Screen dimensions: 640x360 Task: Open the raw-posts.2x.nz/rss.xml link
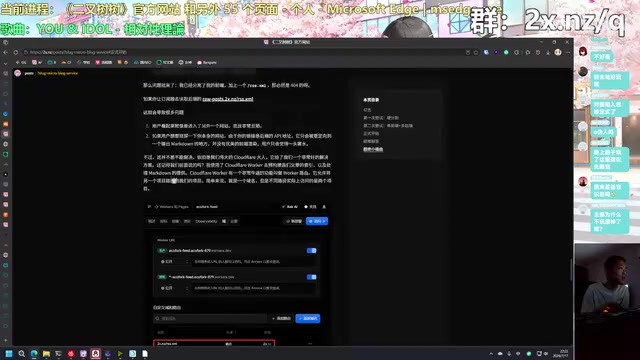228,99
